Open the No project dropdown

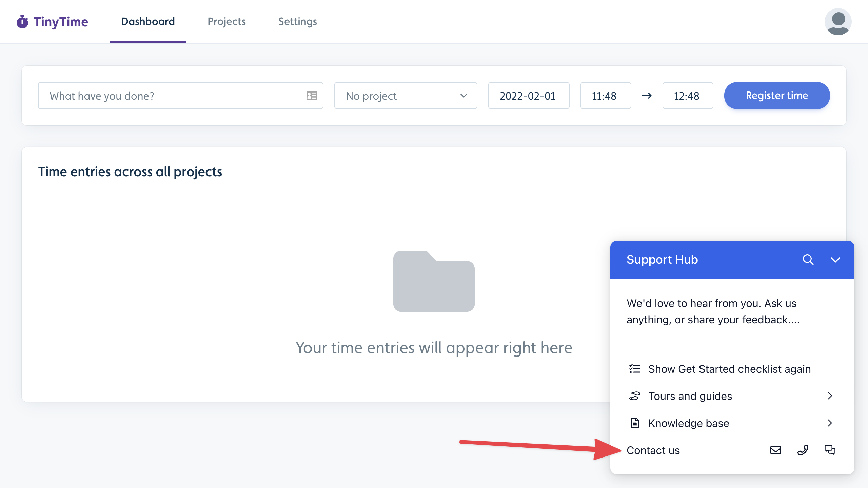click(x=406, y=95)
